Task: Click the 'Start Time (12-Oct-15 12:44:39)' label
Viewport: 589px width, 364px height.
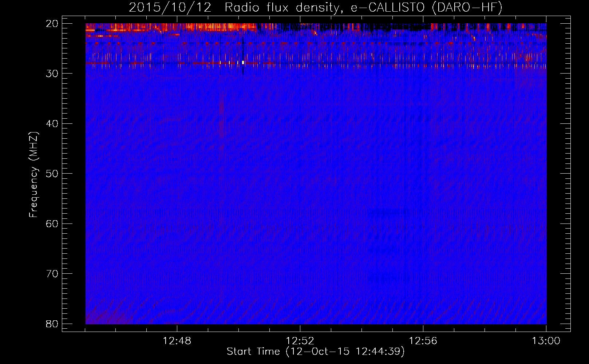Action: pos(316,352)
